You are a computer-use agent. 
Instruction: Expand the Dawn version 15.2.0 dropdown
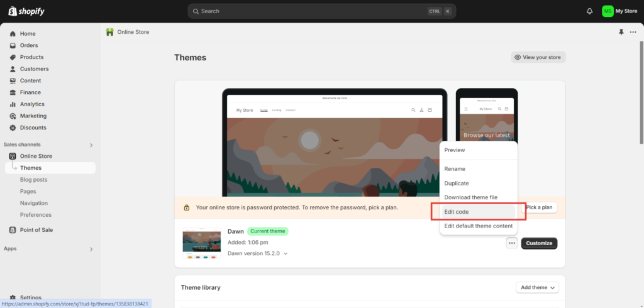click(286, 254)
